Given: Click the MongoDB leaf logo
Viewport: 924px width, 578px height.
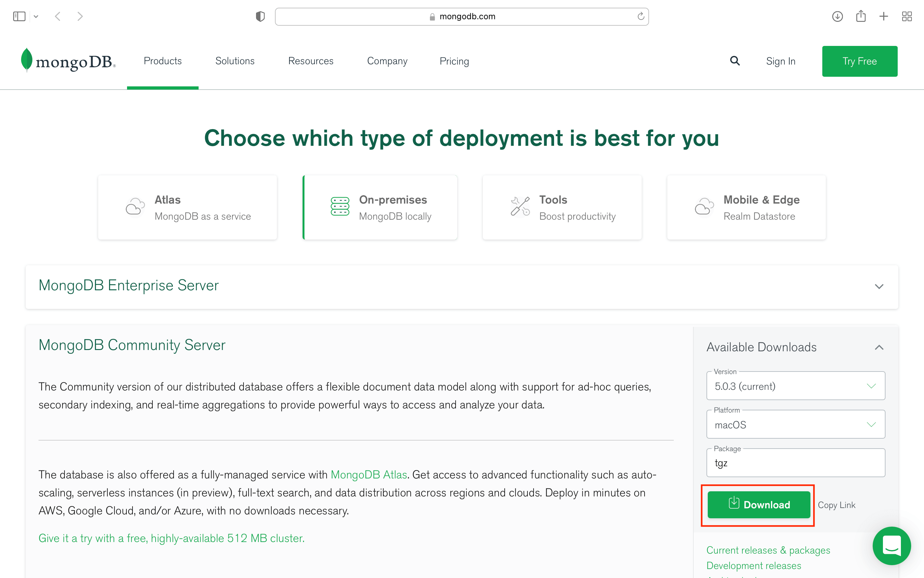Looking at the screenshot, I should point(68,61).
